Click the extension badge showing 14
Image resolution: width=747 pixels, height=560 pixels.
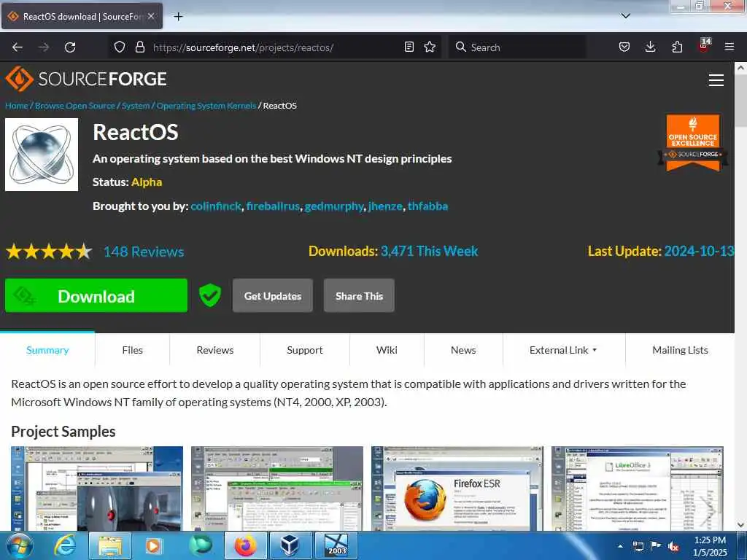point(704,45)
